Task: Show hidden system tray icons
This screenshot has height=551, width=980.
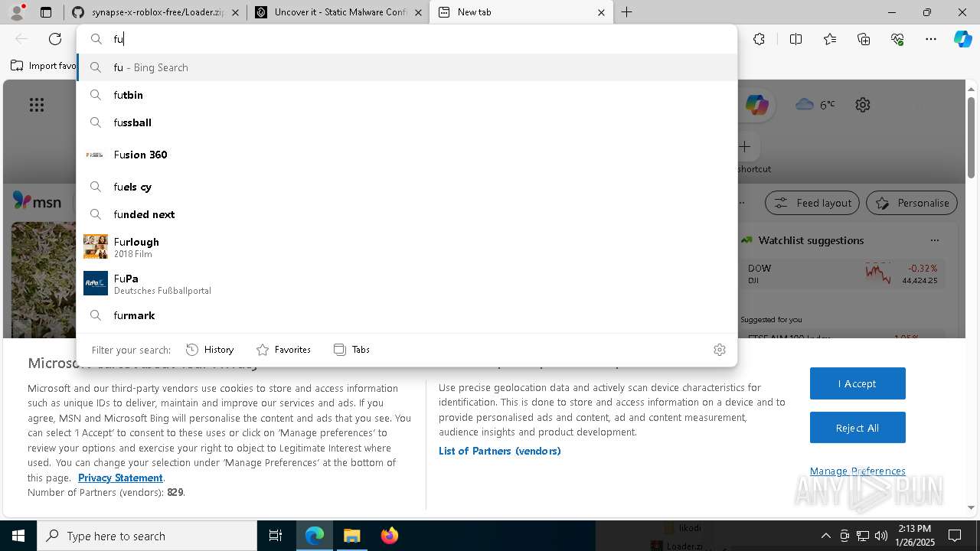Action: point(825,536)
